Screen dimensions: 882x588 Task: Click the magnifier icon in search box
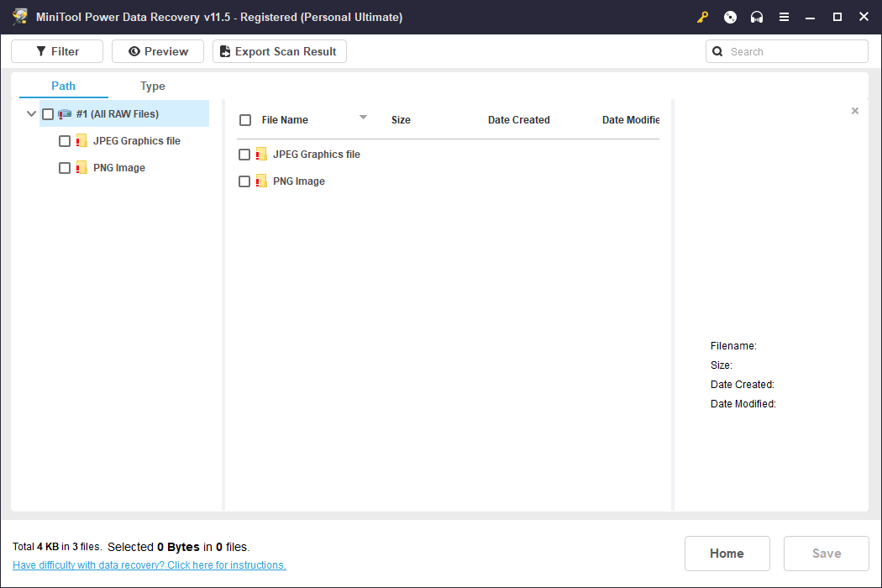(717, 52)
